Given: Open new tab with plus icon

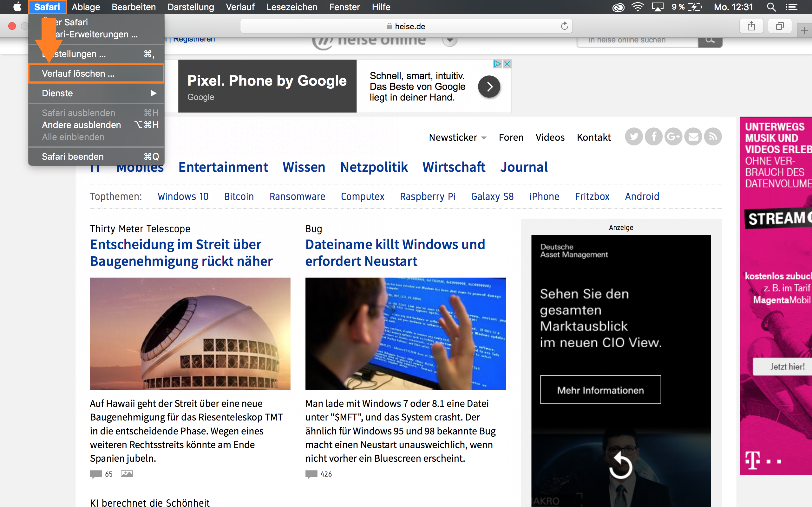Looking at the screenshot, I should coord(804,31).
